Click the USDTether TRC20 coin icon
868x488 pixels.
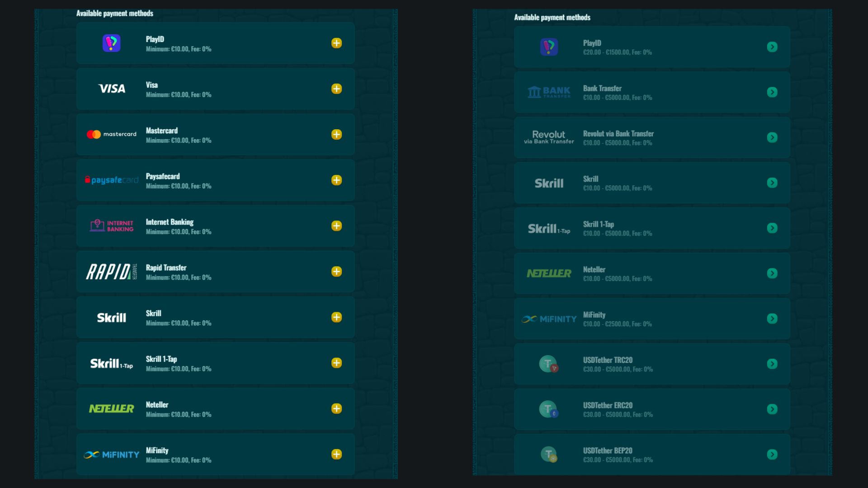pyautogui.click(x=549, y=364)
